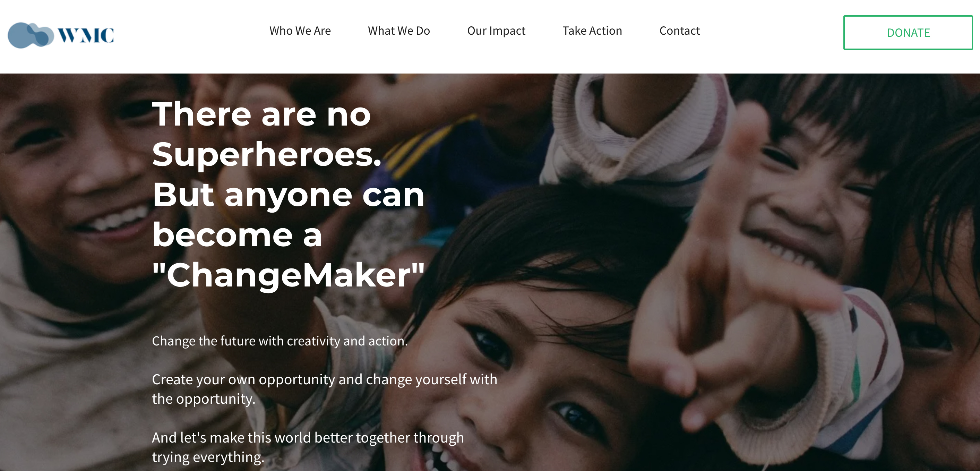Click the word "Superheroes." in the headline
980x471 pixels.
267,155
